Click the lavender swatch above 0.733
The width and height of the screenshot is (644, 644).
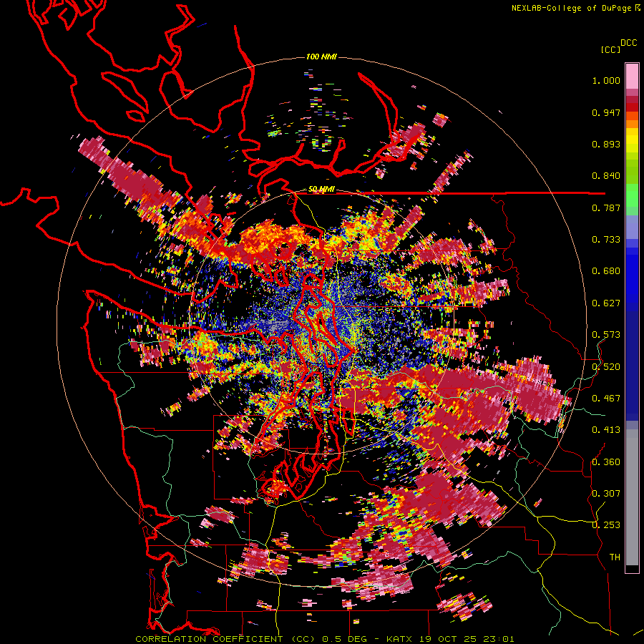click(x=632, y=227)
